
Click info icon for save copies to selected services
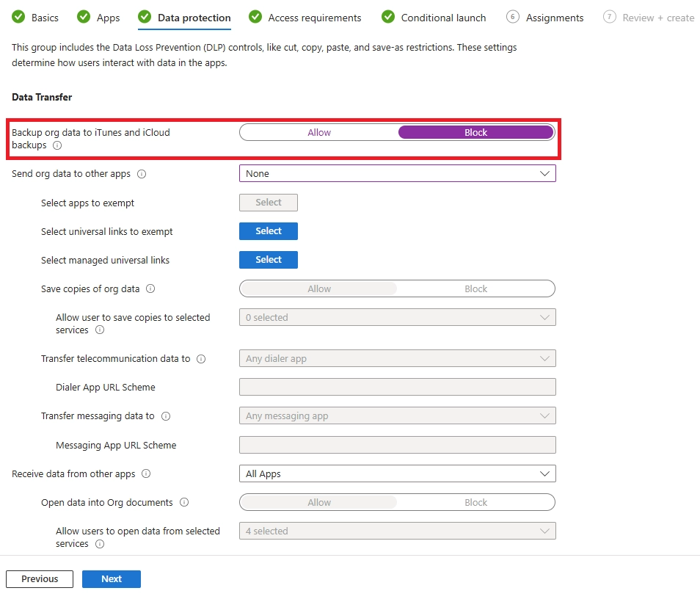(x=100, y=330)
